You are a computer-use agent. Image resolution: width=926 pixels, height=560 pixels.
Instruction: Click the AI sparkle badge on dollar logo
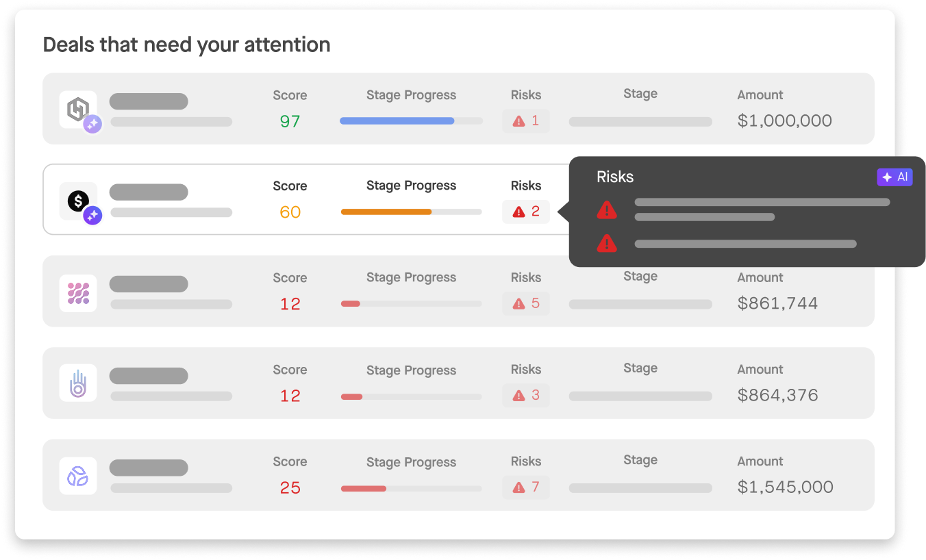coord(92,216)
